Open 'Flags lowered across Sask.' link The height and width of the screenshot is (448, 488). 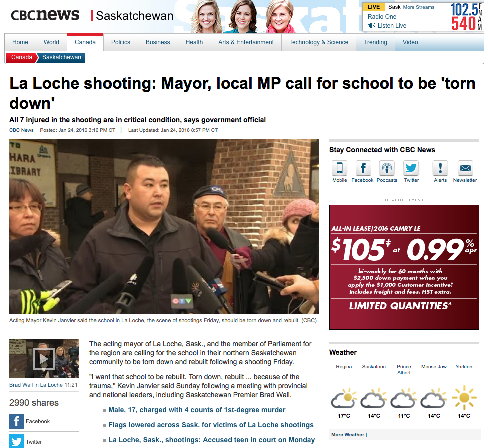211,425
